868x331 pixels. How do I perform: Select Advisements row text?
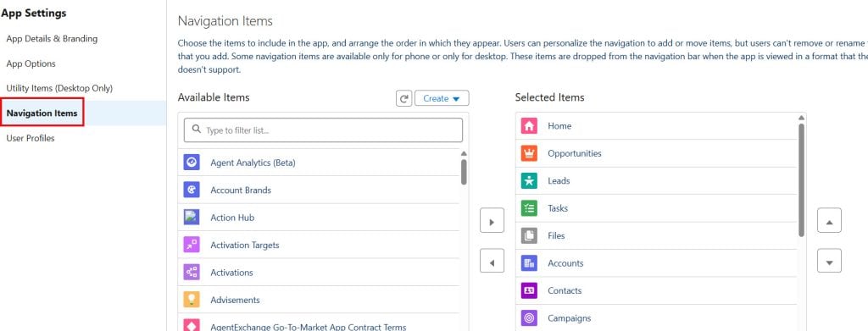(236, 300)
